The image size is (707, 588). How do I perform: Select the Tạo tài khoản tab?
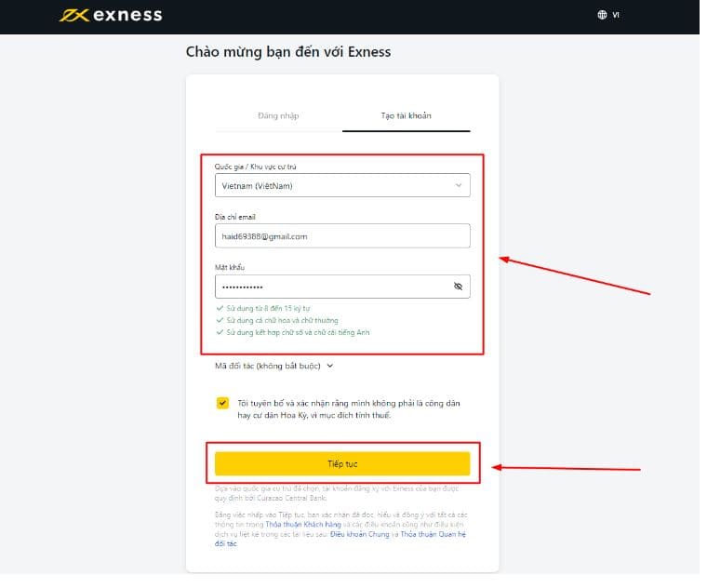pos(406,116)
